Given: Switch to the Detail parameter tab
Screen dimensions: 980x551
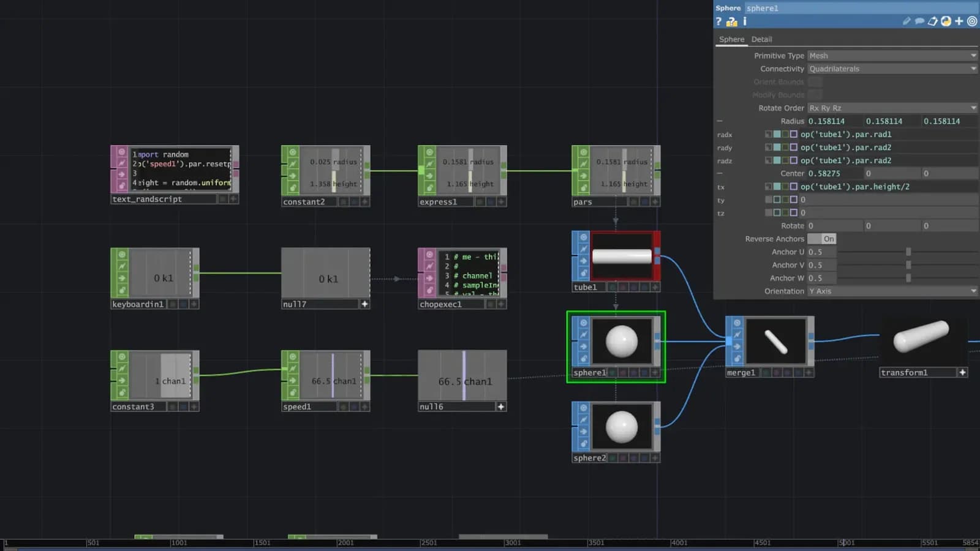Looking at the screenshot, I should pyautogui.click(x=761, y=39).
